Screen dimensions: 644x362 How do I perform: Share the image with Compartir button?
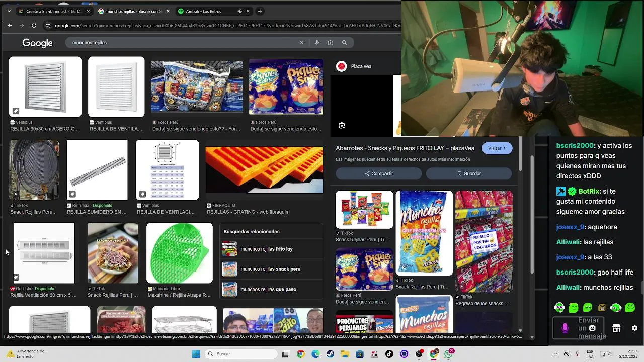pyautogui.click(x=379, y=173)
